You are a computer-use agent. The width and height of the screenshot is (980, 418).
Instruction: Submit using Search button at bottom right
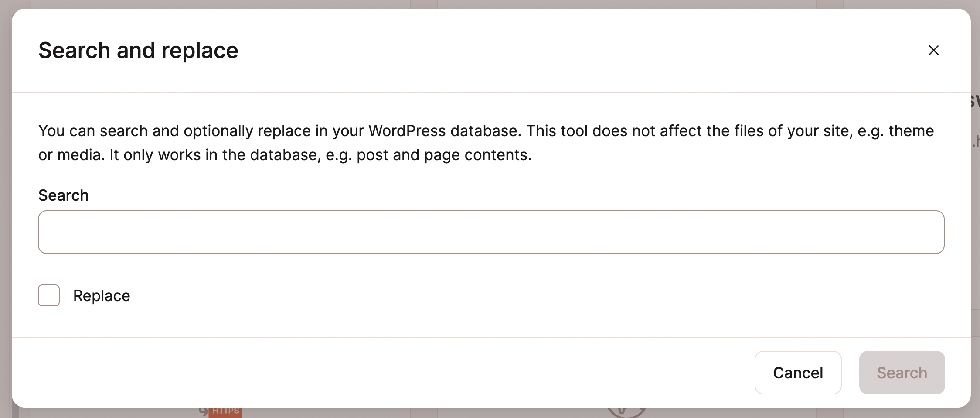pos(902,373)
